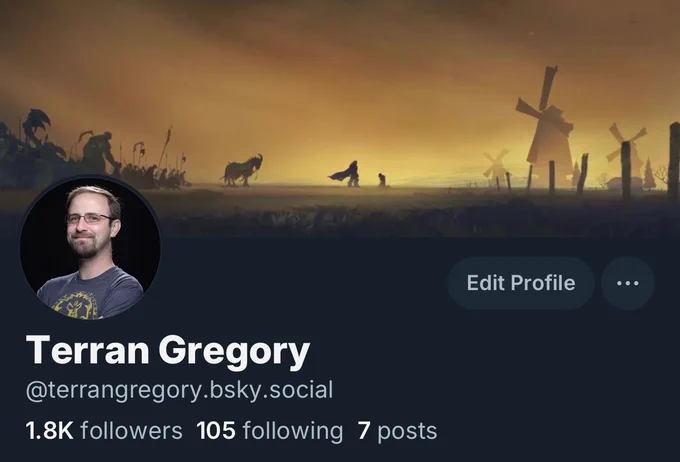Click the caped walking figure in banner
680x462 pixels.
(x=347, y=174)
